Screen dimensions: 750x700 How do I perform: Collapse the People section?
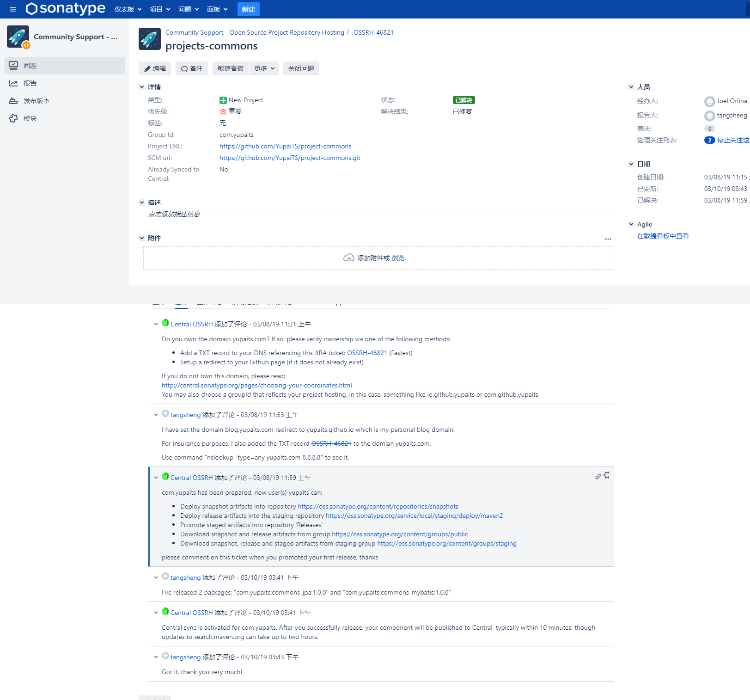pos(631,87)
